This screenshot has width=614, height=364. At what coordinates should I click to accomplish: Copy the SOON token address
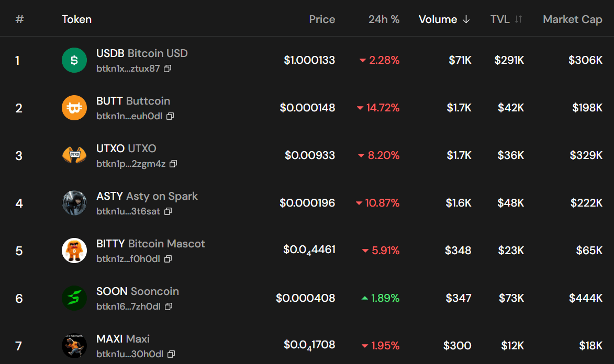tap(169, 306)
